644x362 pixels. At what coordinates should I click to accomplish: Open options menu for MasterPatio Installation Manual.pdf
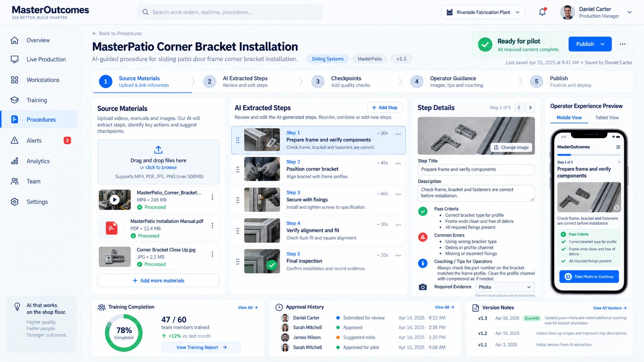[212, 226]
